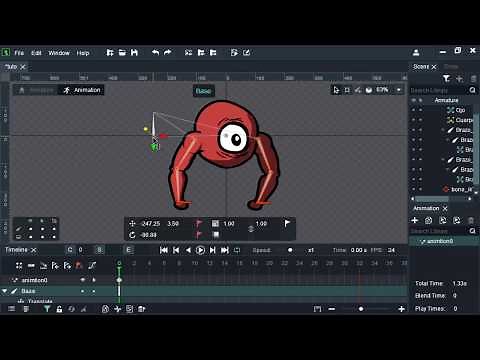Add a new item with Scene panel plus
Image resolution: width=480 pixels, height=360 pixels.
(460, 79)
